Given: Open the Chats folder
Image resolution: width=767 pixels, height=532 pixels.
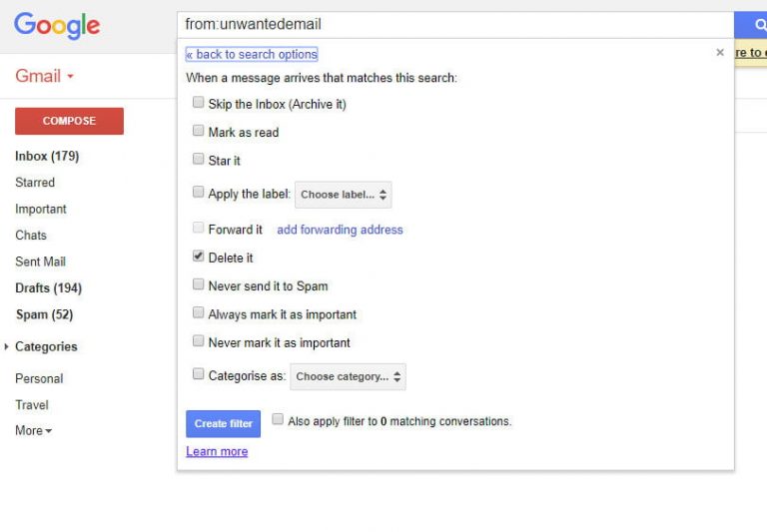Looking at the screenshot, I should point(31,236).
